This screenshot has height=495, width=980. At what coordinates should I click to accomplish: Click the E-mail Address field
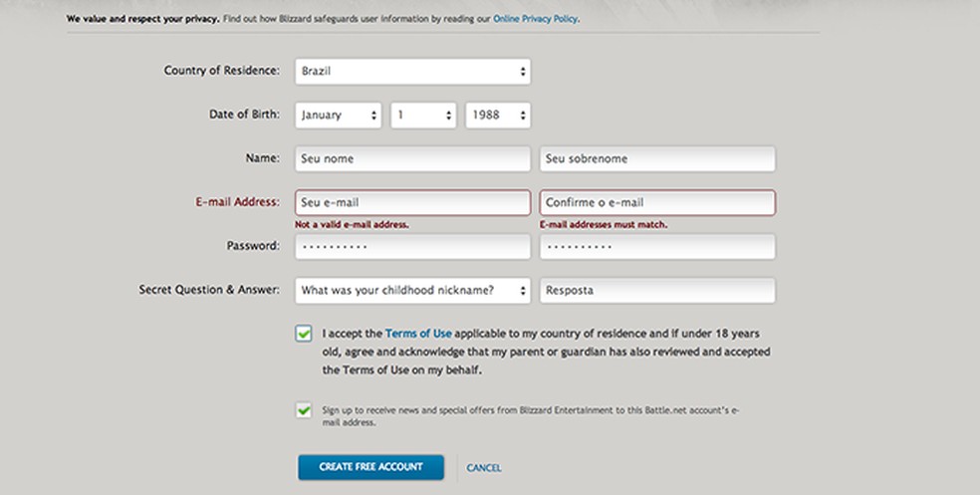412,203
